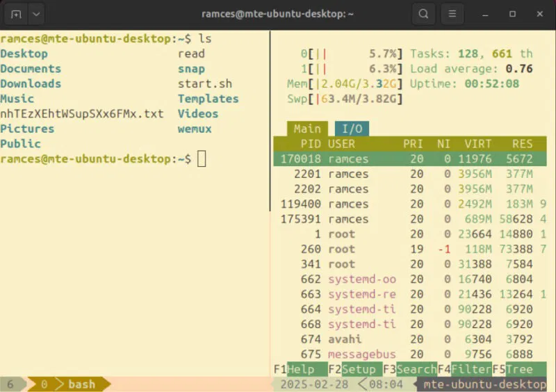Click F4 Filter in htop footer
556x392 pixels.
coord(464,369)
